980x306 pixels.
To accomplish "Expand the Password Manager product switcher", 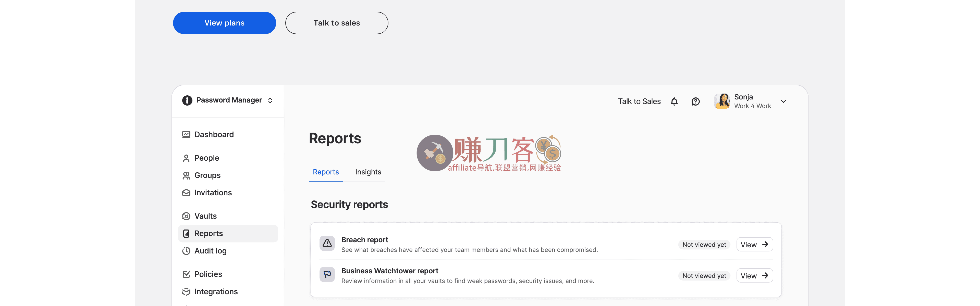I will click(x=270, y=100).
